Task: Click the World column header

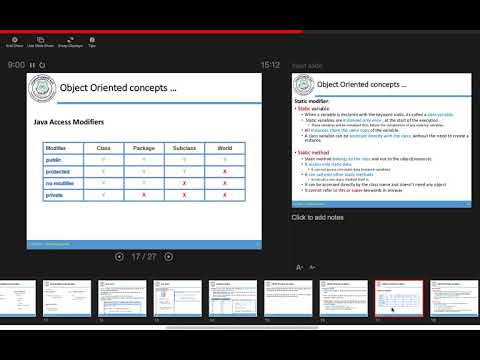Action: [225, 148]
